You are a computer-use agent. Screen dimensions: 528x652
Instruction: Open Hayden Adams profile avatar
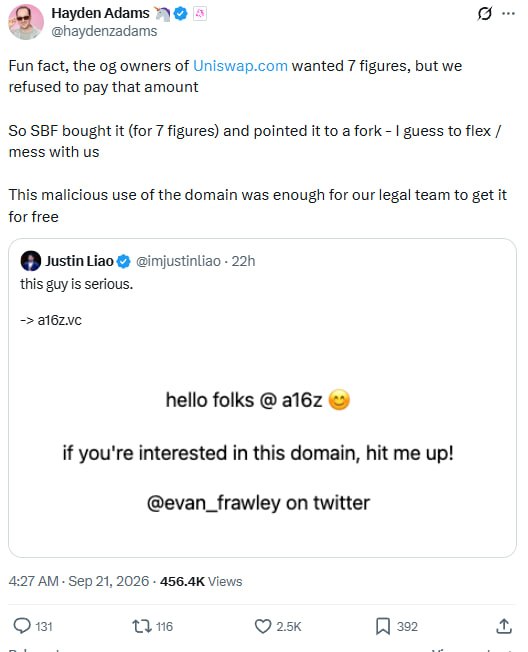point(26,22)
